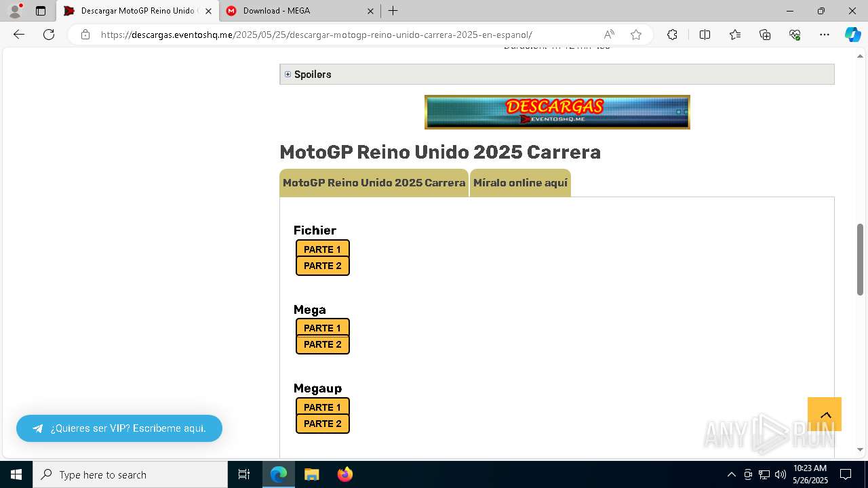The image size is (868, 488).
Task: Download Megaup PARTE 2
Action: tap(323, 424)
